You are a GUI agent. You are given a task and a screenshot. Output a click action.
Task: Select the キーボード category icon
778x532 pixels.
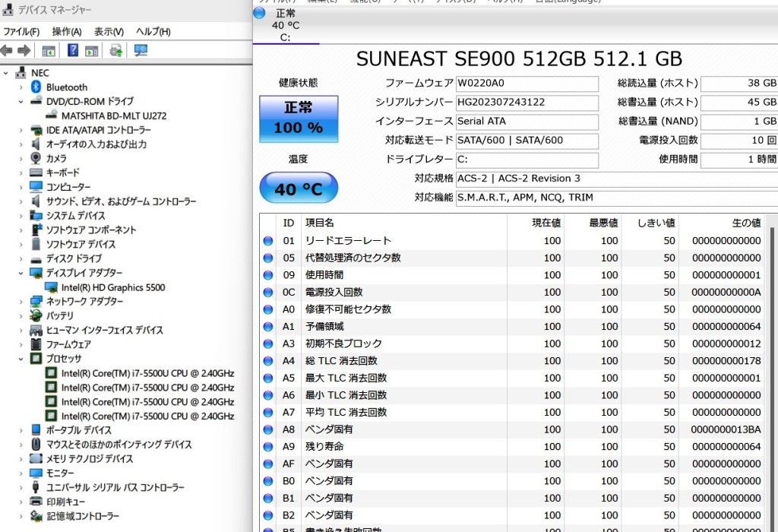[36, 173]
